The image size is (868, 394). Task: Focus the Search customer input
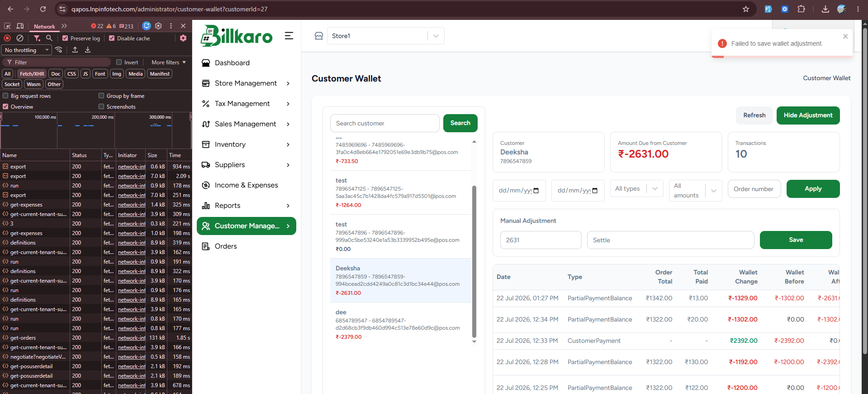[384, 123]
